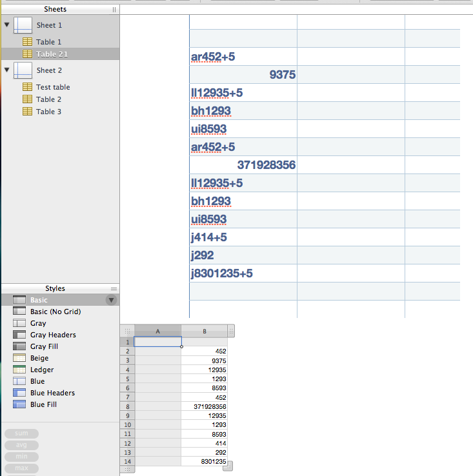Open Test table in the Sheets list
Image resolution: width=473 pixels, height=476 pixels.
[x=61, y=87]
